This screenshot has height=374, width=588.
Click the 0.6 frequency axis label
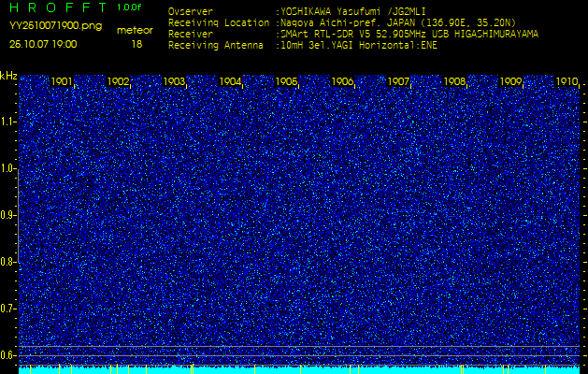(7, 355)
